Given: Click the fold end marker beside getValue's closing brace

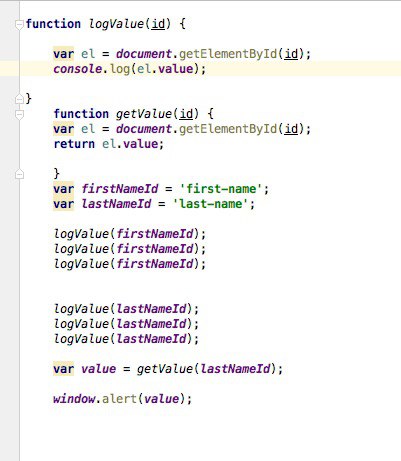Looking at the screenshot, I should (19, 174).
